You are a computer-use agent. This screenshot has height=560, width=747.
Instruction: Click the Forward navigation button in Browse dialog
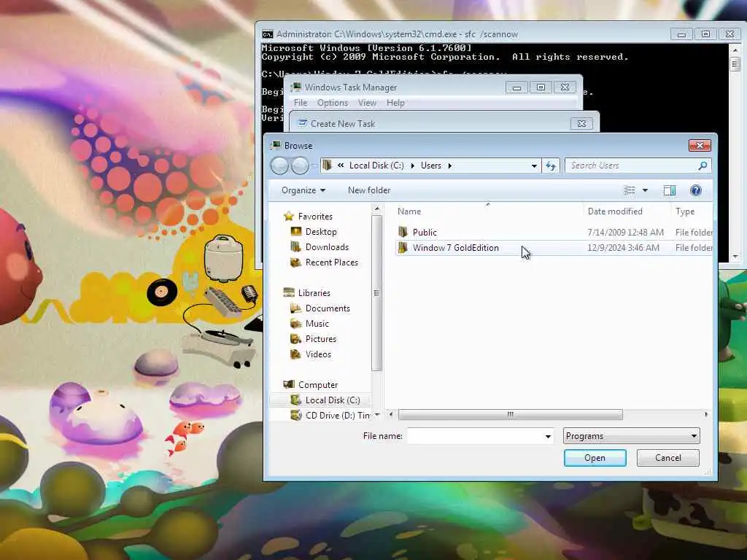(x=300, y=166)
